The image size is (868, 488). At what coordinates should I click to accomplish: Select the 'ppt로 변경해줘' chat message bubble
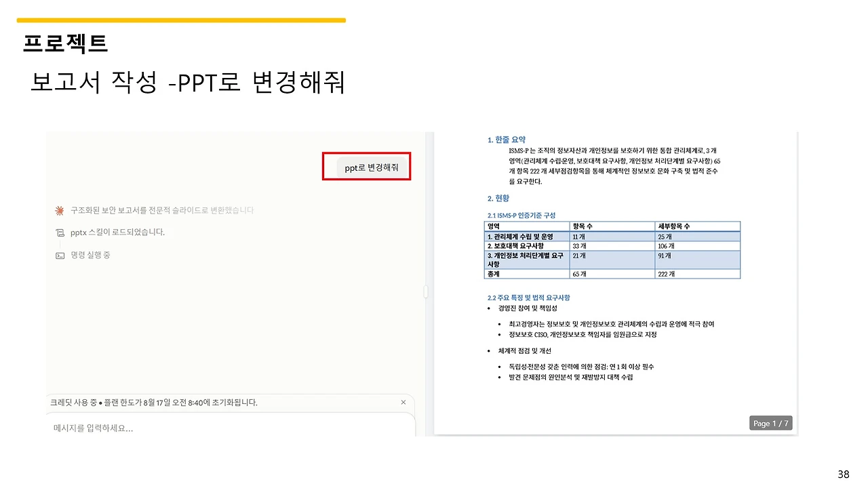372,168
